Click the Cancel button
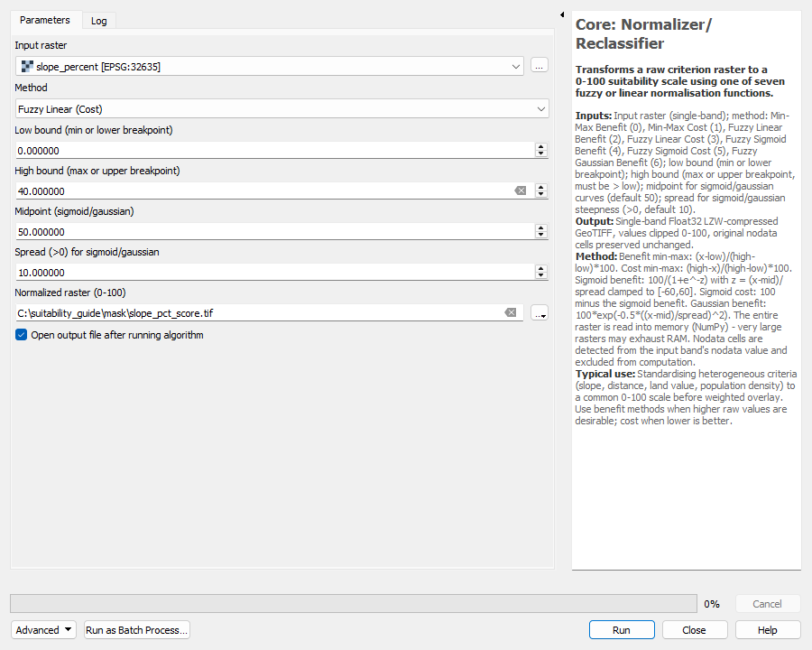The height and width of the screenshot is (650, 812). point(768,604)
